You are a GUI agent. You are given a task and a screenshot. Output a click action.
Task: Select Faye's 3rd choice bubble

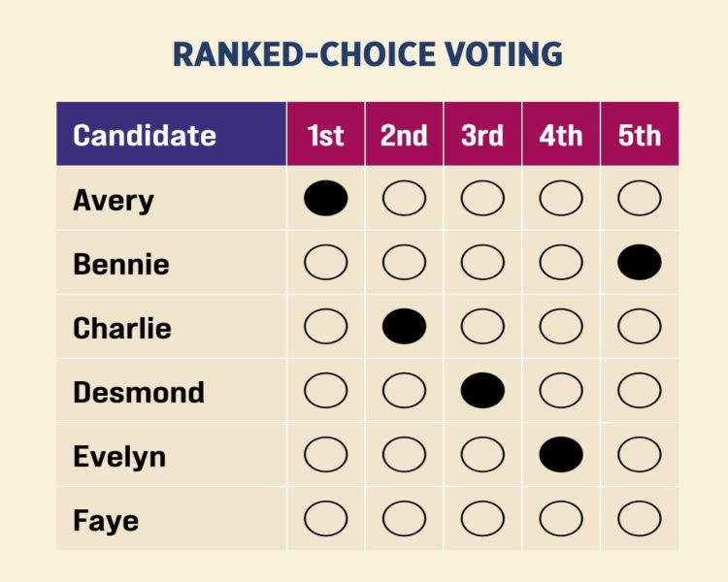click(482, 519)
